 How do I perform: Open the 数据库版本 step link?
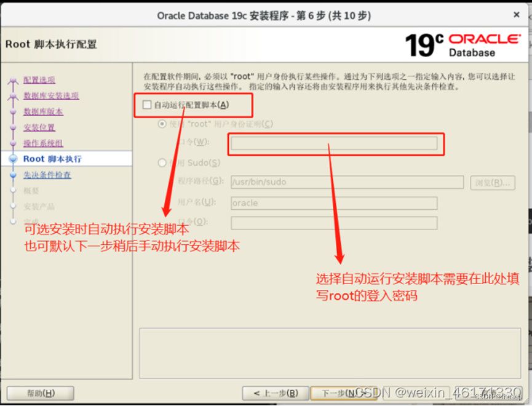43,111
